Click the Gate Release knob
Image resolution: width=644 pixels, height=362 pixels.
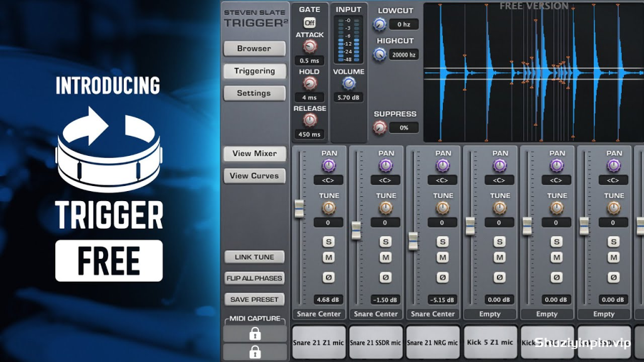(x=309, y=120)
